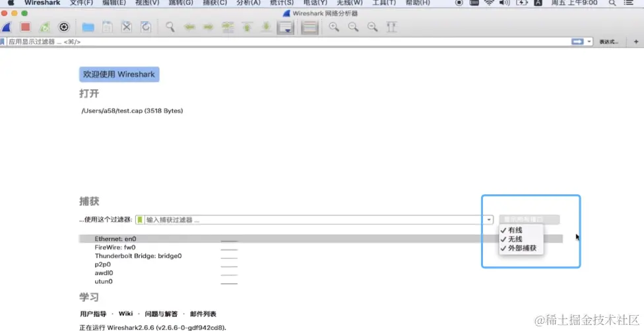Image resolution: width=644 pixels, height=331 pixels.
Task: Save the capture file icon
Action: click(107, 27)
